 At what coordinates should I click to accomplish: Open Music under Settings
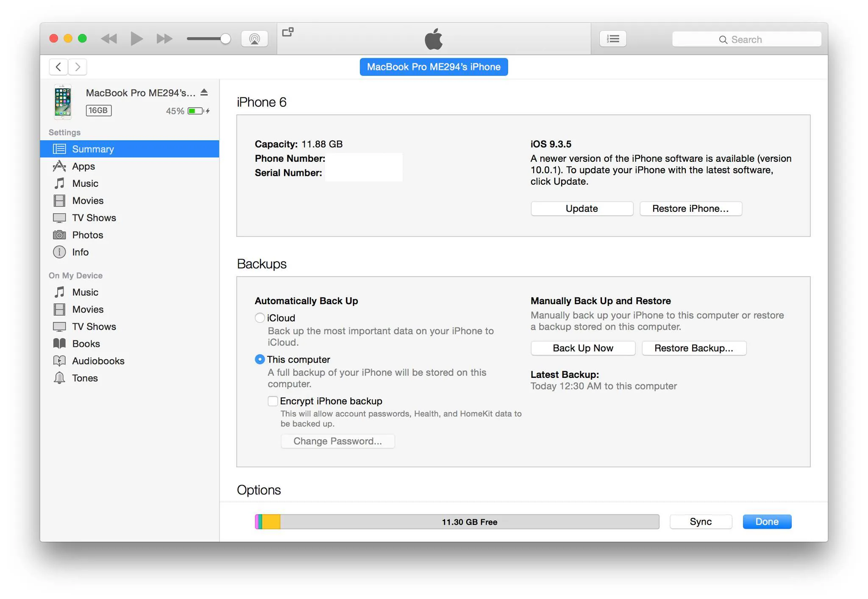(130, 183)
